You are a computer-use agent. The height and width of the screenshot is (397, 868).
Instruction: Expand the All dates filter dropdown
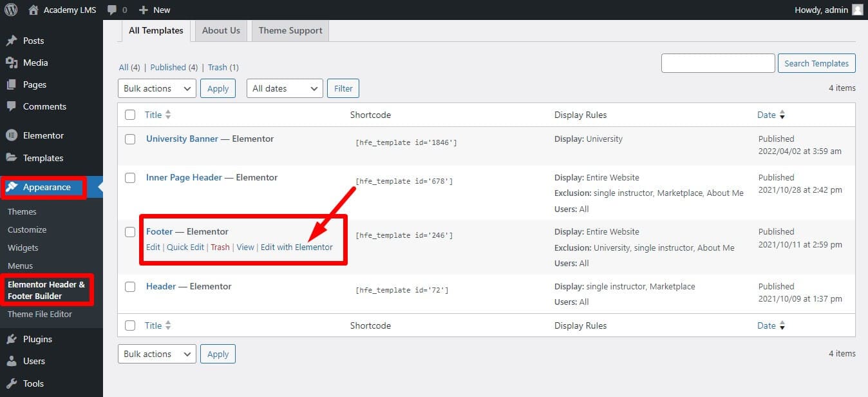(285, 88)
